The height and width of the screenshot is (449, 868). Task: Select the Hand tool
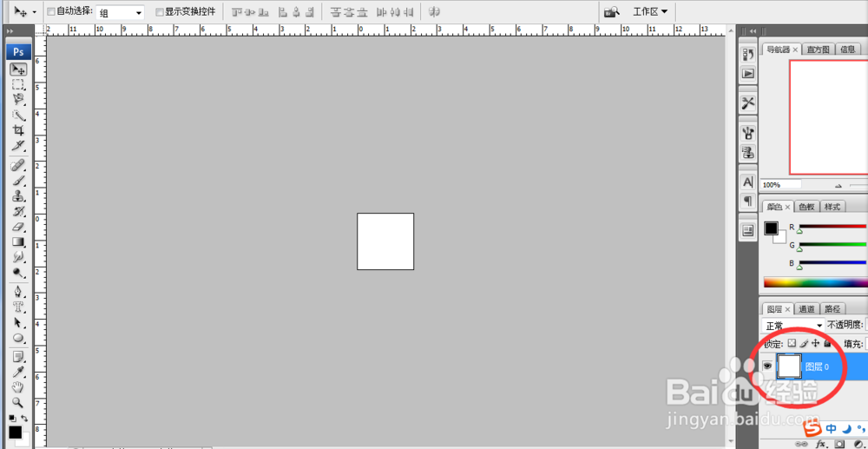click(18, 387)
